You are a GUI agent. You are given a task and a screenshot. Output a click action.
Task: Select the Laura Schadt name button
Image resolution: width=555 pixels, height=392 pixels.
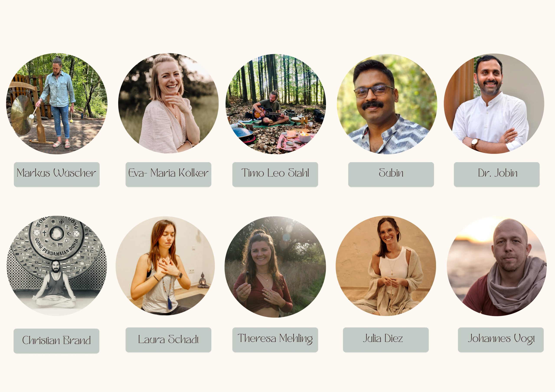click(168, 340)
